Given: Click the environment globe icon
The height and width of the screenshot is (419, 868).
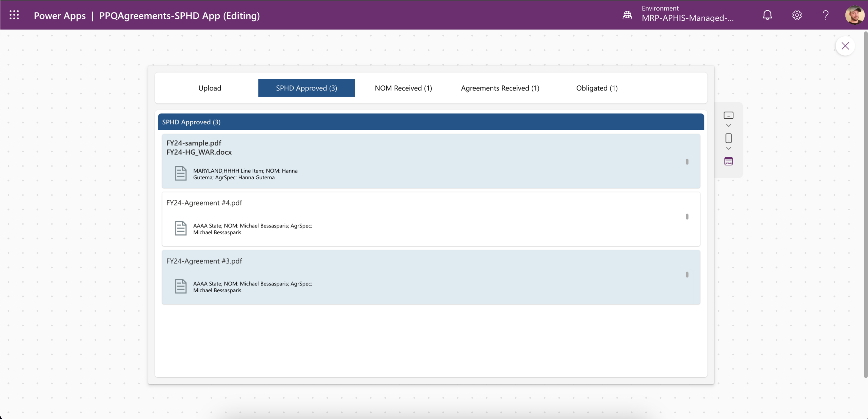Looking at the screenshot, I should coord(627,15).
